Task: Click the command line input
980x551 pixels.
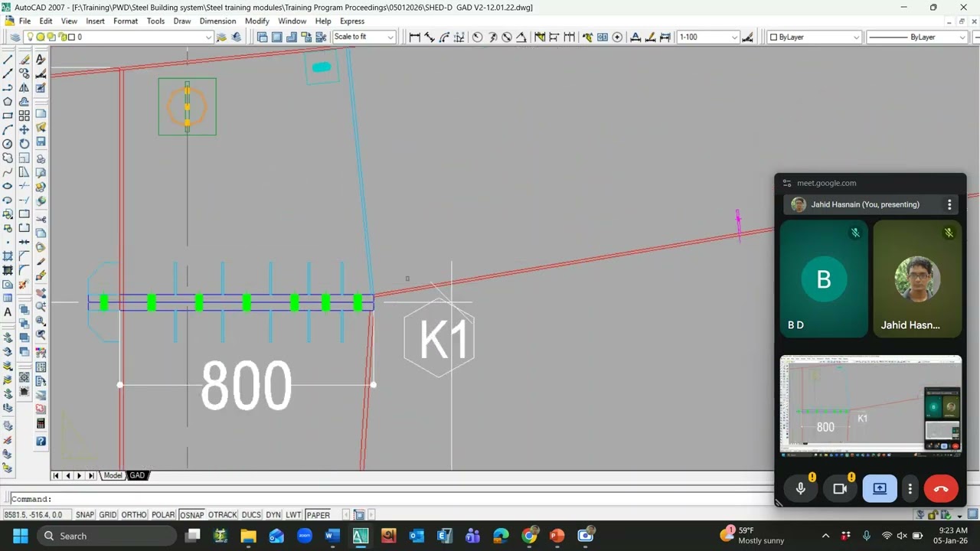Action: (413, 499)
